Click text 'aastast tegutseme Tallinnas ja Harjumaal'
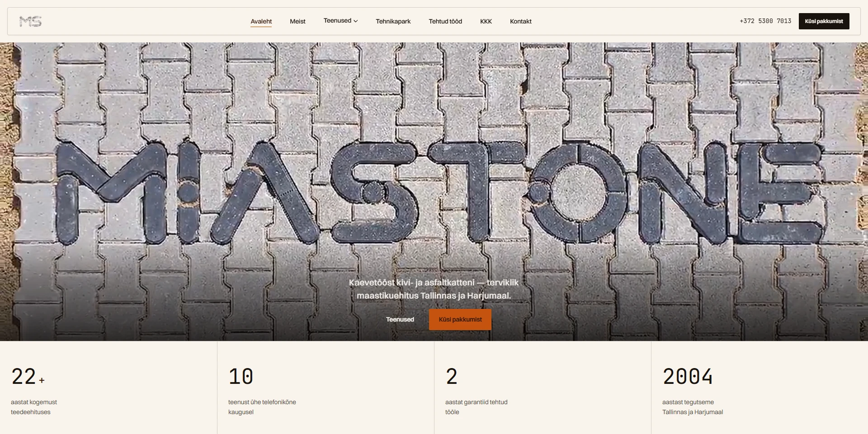Viewport: 868px width, 434px height. [x=693, y=407]
